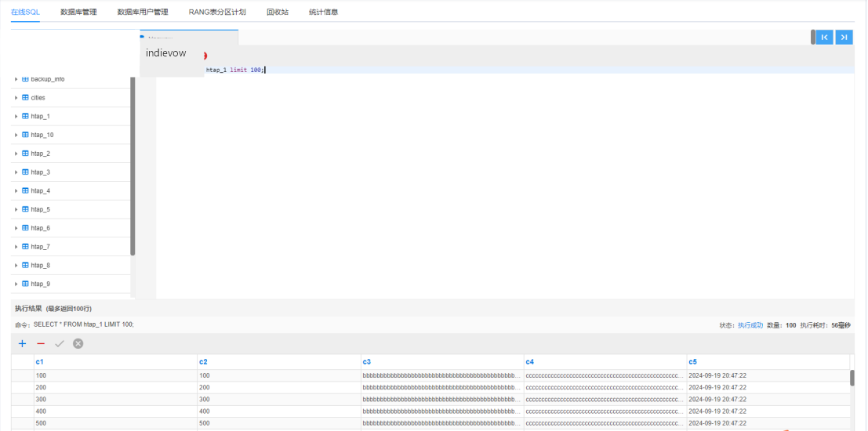Place cursor in SQL editor after limit 100

tap(265, 71)
